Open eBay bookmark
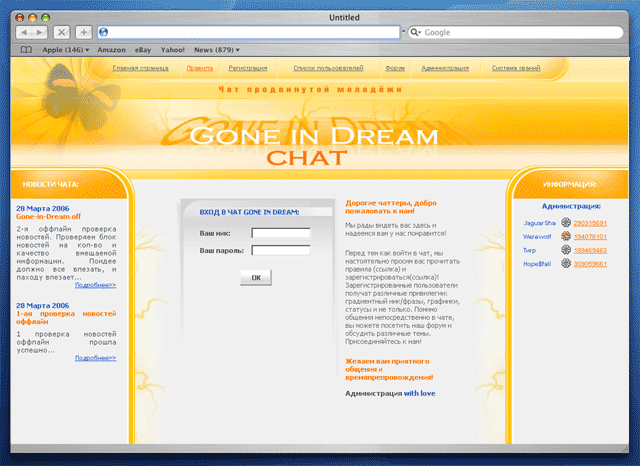This screenshot has height=466, width=640. (143, 50)
